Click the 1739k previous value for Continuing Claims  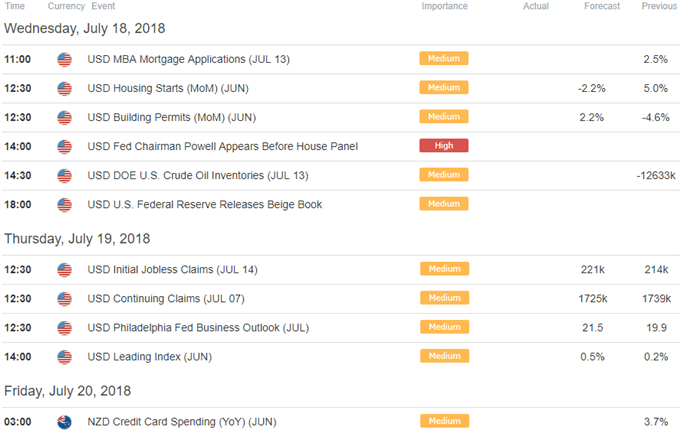pos(657,299)
